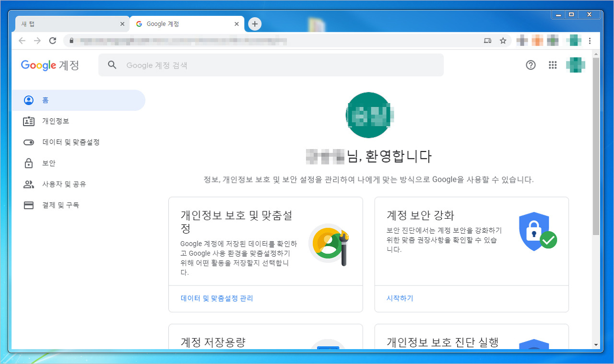Bookmark this page with star icon
Screen dimensions: 614x364
[x=503, y=41]
